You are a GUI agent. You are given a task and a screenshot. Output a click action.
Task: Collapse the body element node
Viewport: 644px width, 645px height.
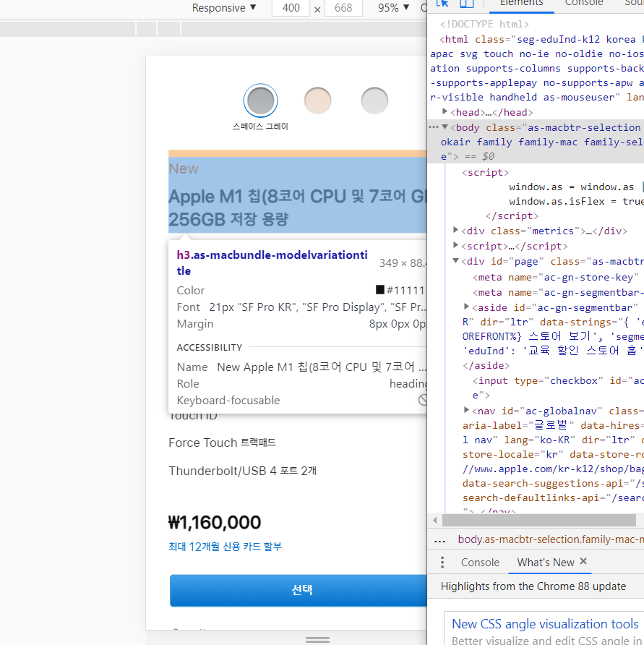[x=445, y=127]
